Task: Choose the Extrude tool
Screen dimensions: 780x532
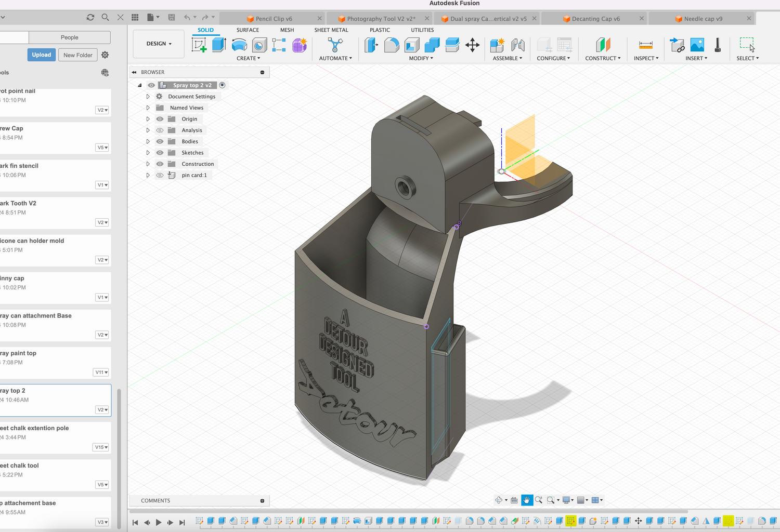Action: [219, 45]
